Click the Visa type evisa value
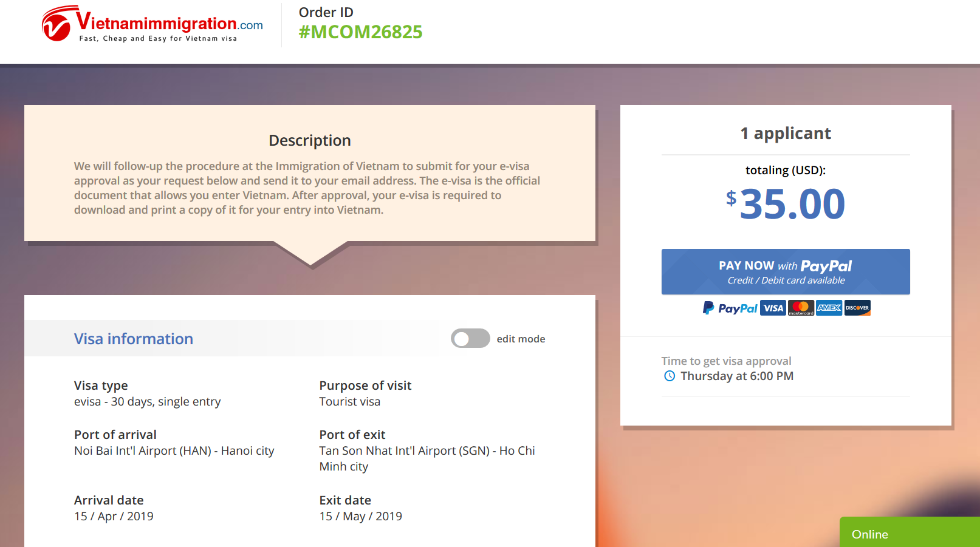Screen dimensions: 980x547 (x=148, y=402)
